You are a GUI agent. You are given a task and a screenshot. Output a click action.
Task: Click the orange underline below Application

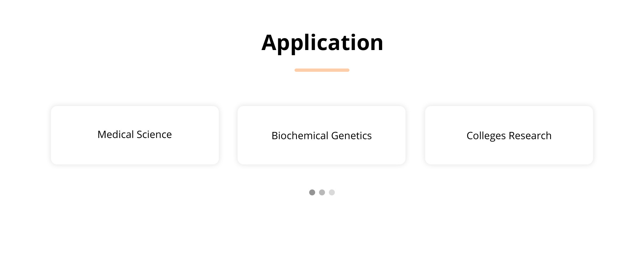coord(322,70)
